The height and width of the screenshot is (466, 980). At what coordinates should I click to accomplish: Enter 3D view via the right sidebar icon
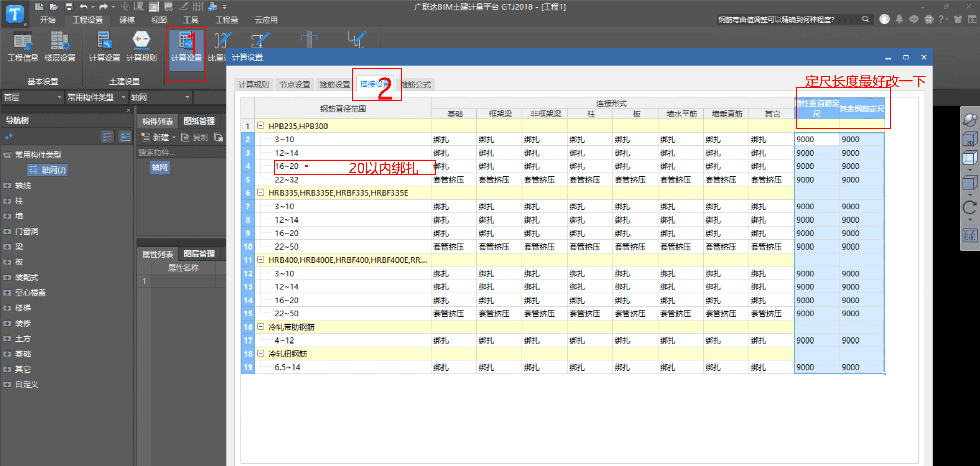click(x=970, y=138)
